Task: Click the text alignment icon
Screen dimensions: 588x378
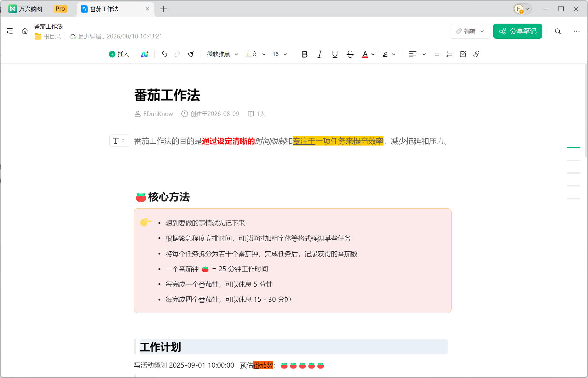Action: pos(412,54)
